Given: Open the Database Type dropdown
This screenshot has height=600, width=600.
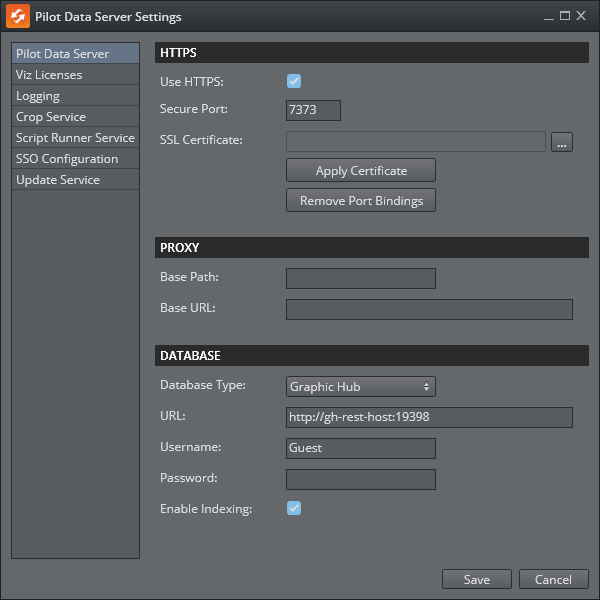Looking at the screenshot, I should pos(360,386).
